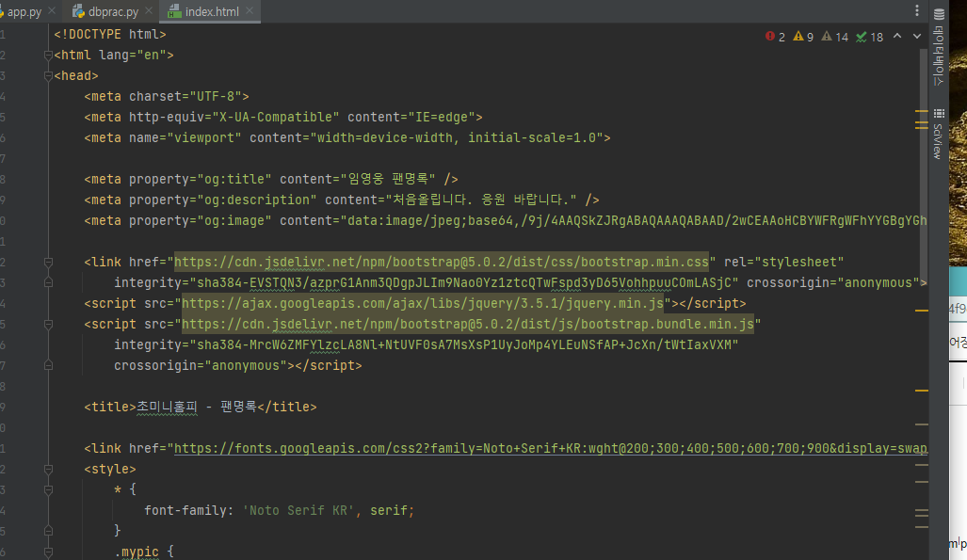The width and height of the screenshot is (967, 560).
Task: Close the index.html tab
Action: [250, 10]
